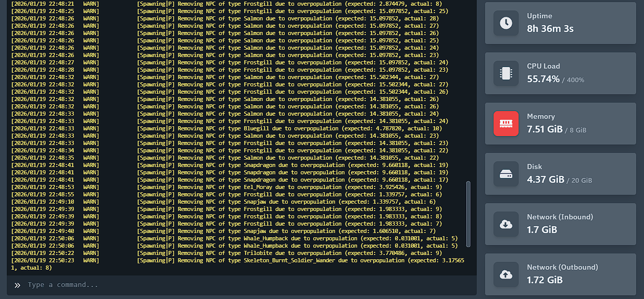Click the CPU chip icon
Image resolution: width=644 pixels, height=299 pixels.
click(506, 73)
